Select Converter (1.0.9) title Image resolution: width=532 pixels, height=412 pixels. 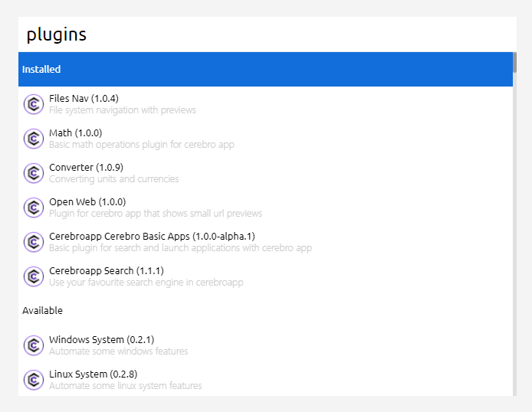[x=86, y=168]
